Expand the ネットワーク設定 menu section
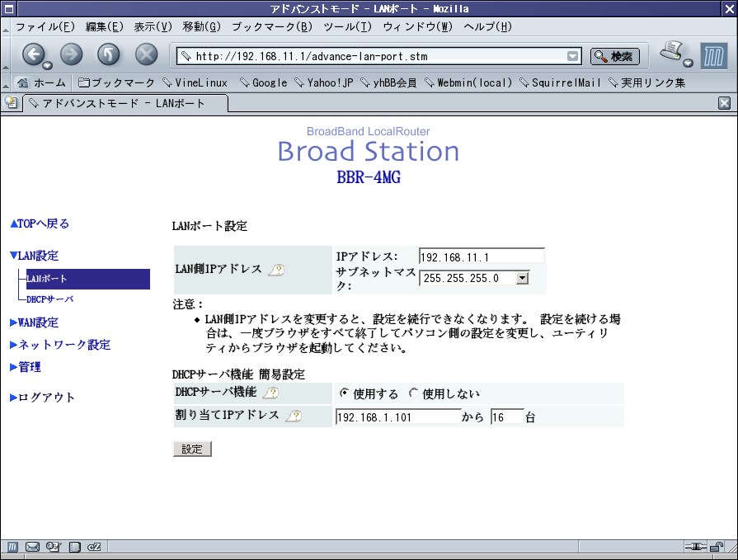This screenshot has height=560, width=738. (x=60, y=345)
